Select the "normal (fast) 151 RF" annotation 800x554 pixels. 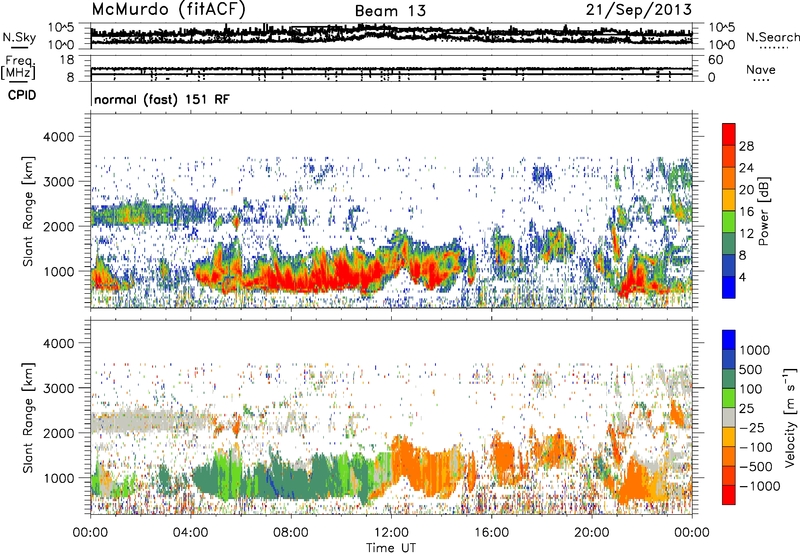point(162,99)
